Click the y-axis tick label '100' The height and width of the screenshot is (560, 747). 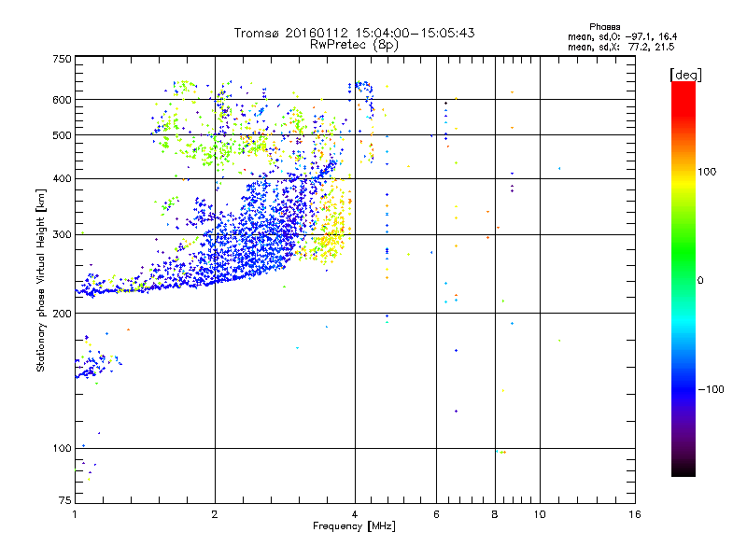(x=62, y=449)
